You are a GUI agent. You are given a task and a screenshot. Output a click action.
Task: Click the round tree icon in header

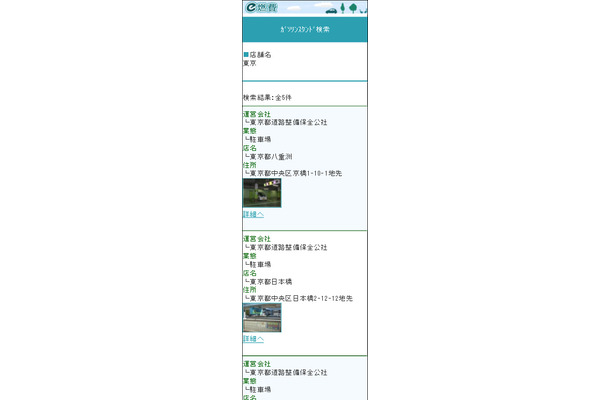tap(353, 8)
